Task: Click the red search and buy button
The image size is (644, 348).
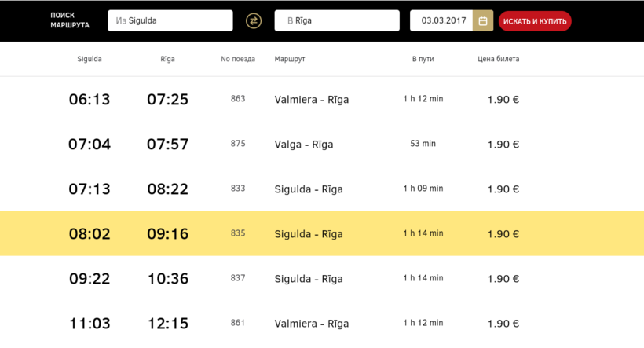Action: click(x=535, y=21)
